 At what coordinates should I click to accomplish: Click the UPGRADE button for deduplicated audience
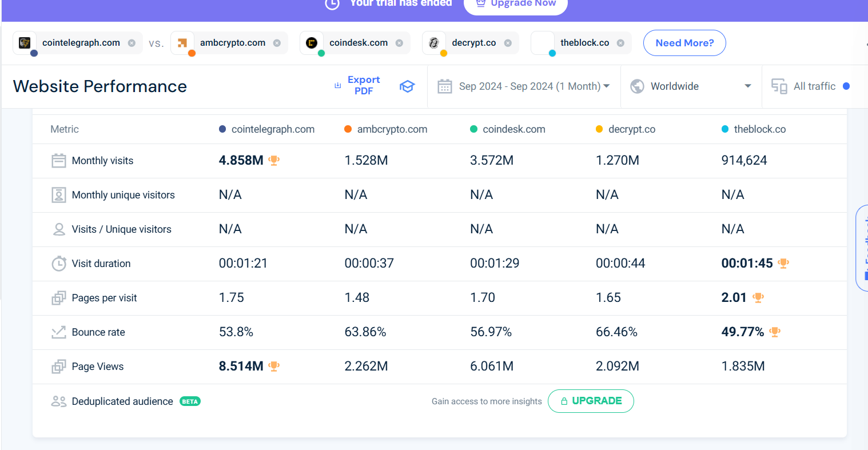(591, 401)
